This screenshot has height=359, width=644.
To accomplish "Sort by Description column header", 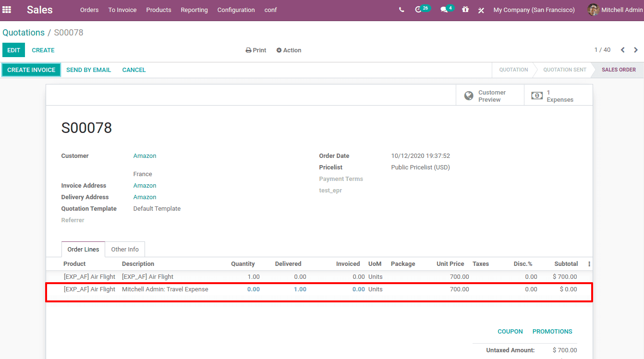I will [x=138, y=264].
